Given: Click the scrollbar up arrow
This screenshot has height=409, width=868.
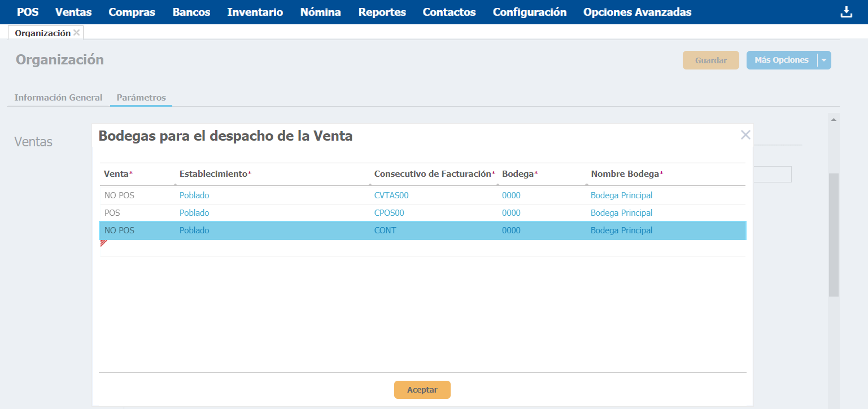Looking at the screenshot, I should tap(834, 119).
